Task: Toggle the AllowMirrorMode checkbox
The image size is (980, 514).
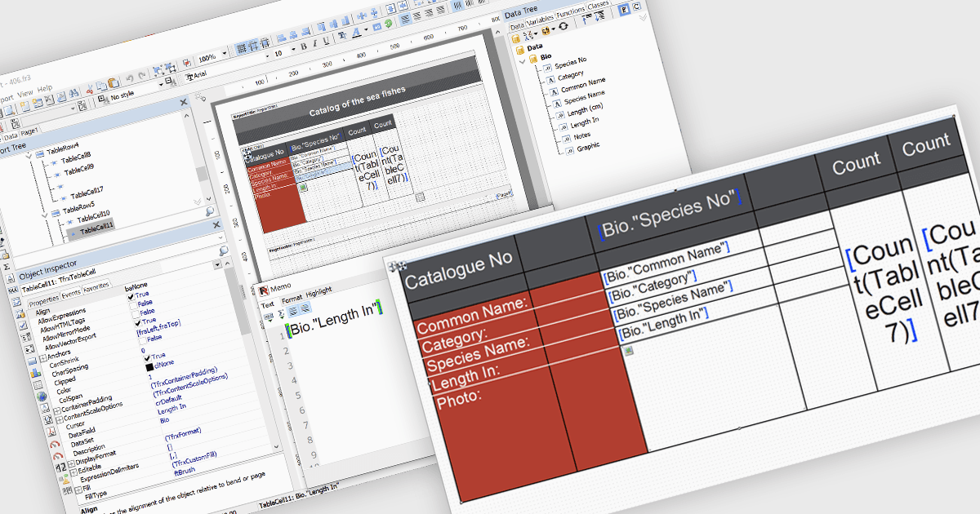Action: click(136, 313)
